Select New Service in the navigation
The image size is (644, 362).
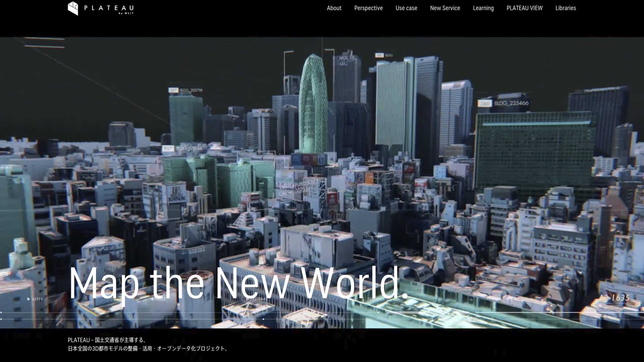445,8
